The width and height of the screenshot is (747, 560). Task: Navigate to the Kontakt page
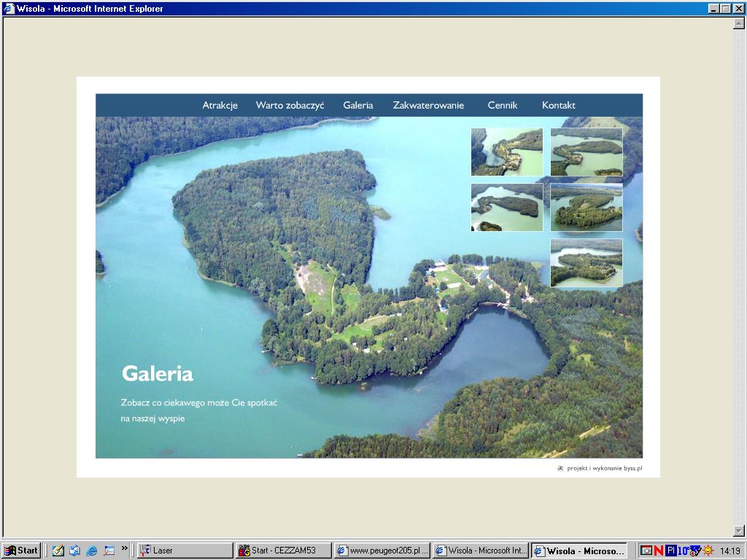[558, 105]
